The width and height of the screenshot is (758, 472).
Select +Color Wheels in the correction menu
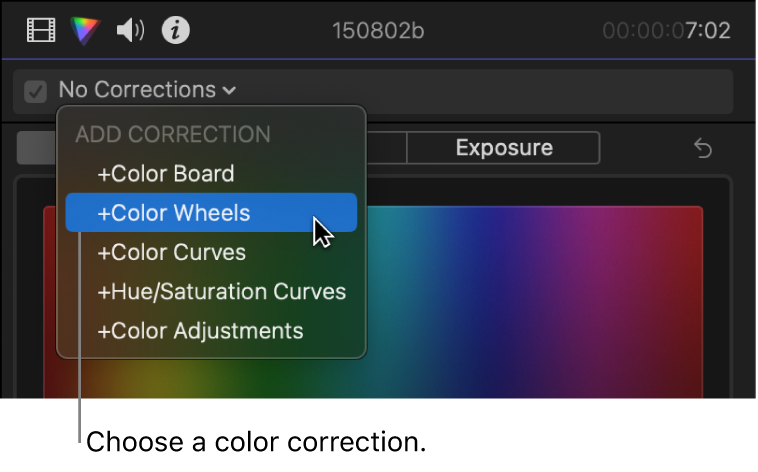173,212
